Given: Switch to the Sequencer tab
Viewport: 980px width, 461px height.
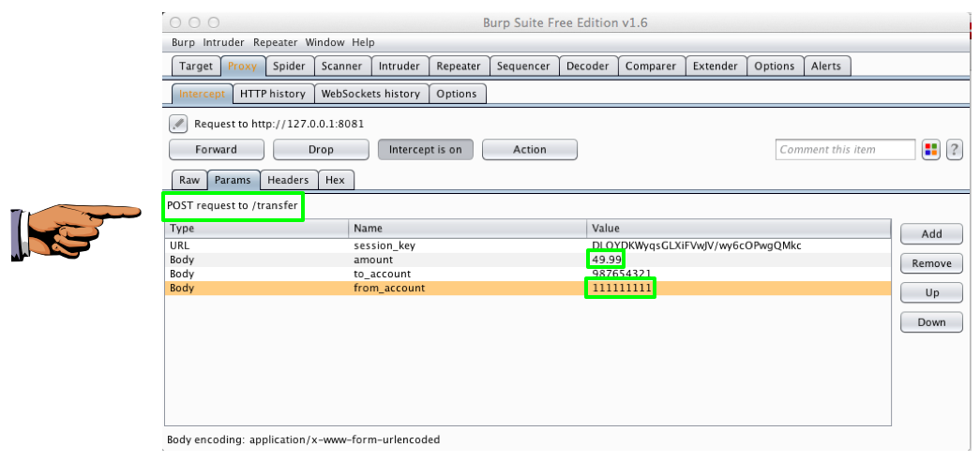Looking at the screenshot, I should (523, 66).
